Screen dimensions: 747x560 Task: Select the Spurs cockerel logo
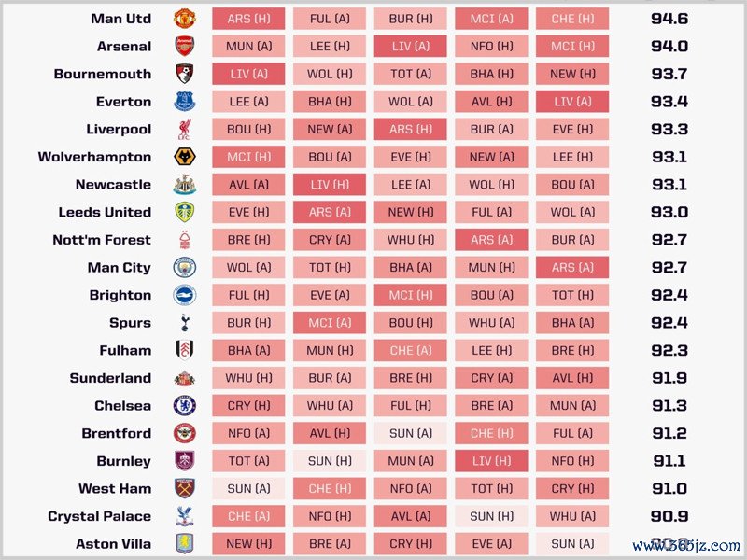pyautogui.click(x=184, y=323)
